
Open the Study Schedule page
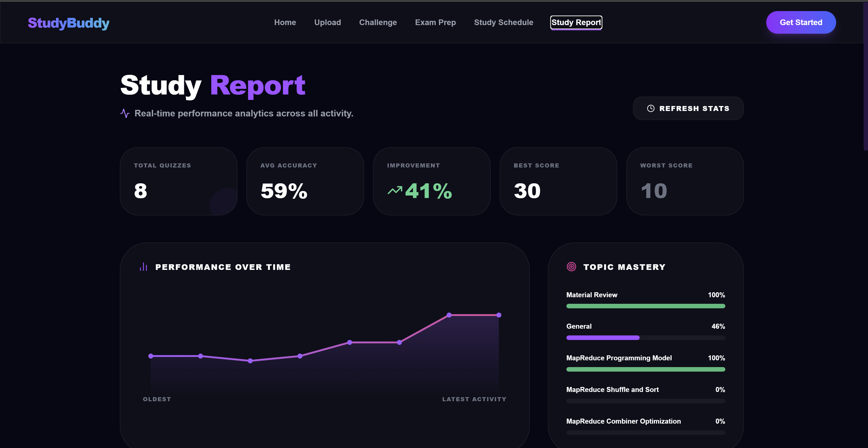click(504, 23)
